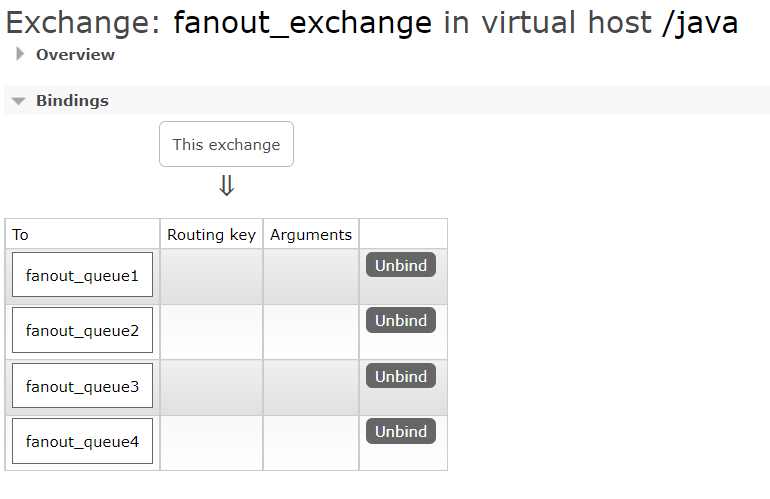The height and width of the screenshot is (499, 770).
Task: Click the To column header
Action: click(21, 235)
